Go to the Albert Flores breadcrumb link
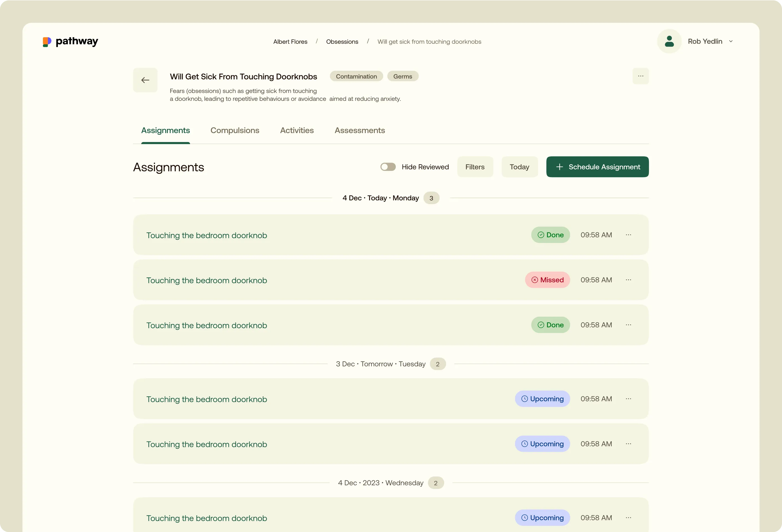The image size is (782, 532). (290, 42)
